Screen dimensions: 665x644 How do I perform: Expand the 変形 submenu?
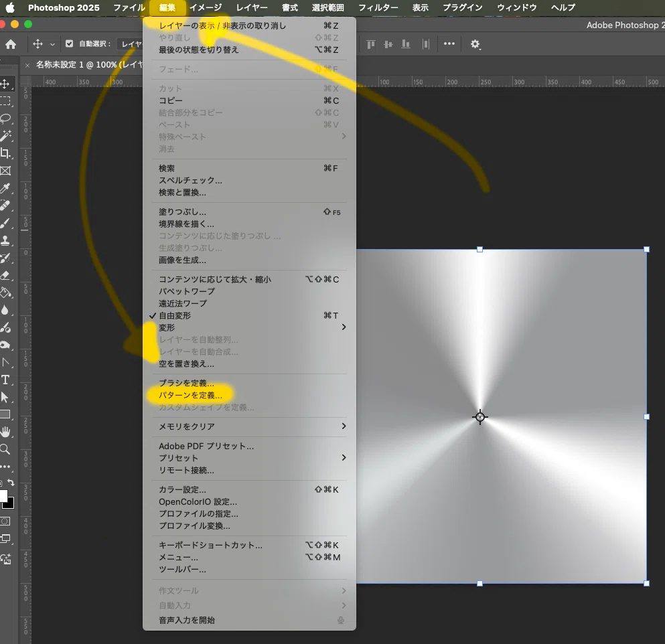coord(249,327)
